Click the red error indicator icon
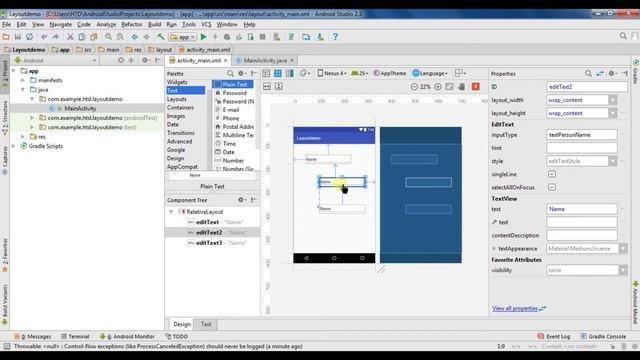This screenshot has width=640, height=360. (476, 87)
